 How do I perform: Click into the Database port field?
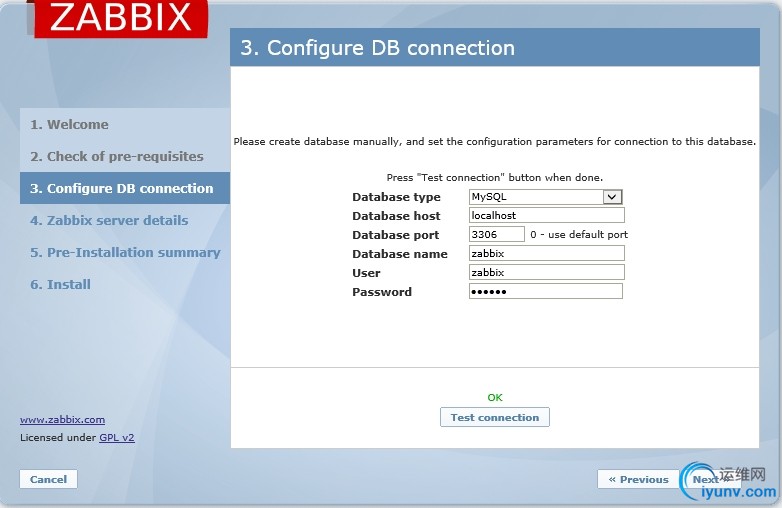pos(497,234)
